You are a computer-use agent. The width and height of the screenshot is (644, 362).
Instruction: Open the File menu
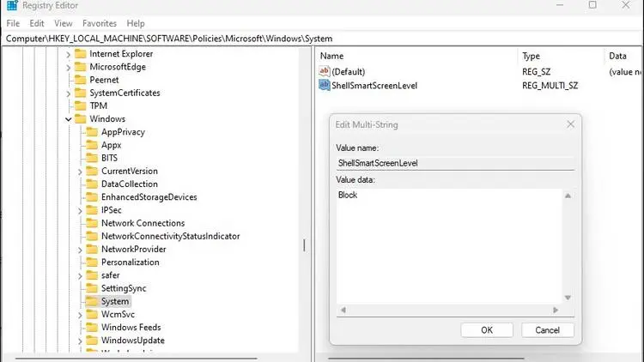(13, 24)
